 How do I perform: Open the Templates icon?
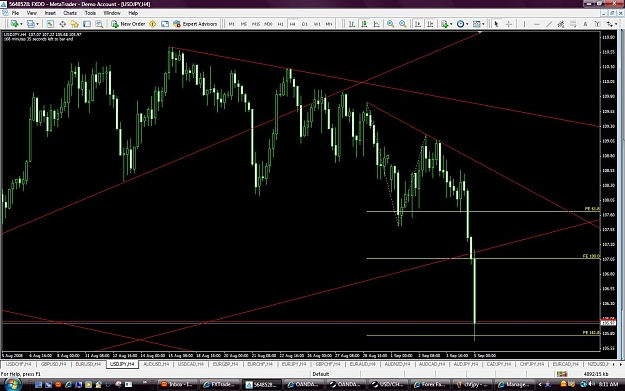click(x=476, y=24)
